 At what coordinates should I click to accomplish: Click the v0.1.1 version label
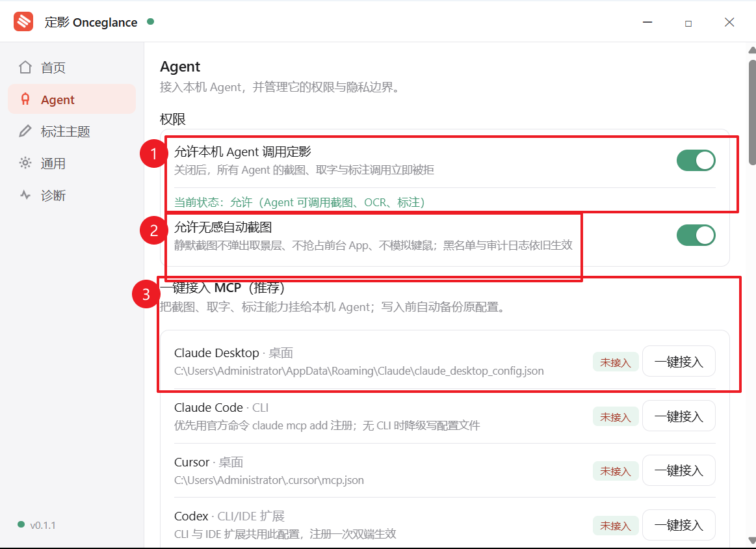pyautogui.click(x=43, y=525)
